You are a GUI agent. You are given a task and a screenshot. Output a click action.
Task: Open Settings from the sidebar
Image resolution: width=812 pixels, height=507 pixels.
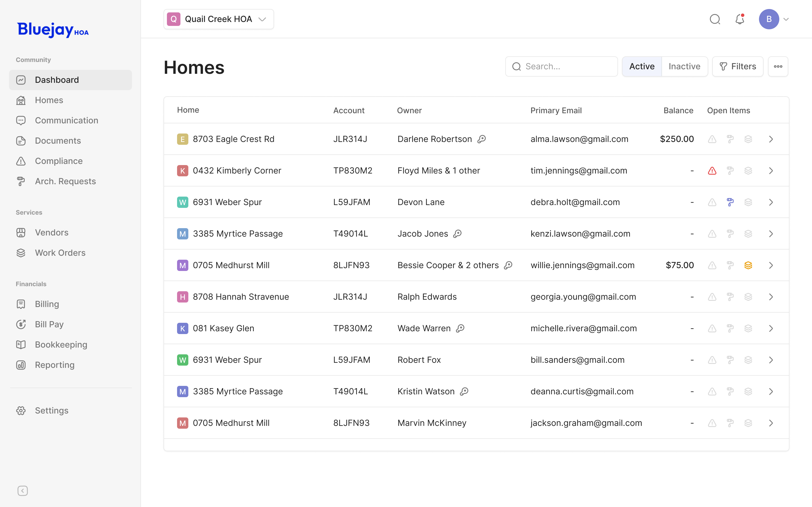52,410
